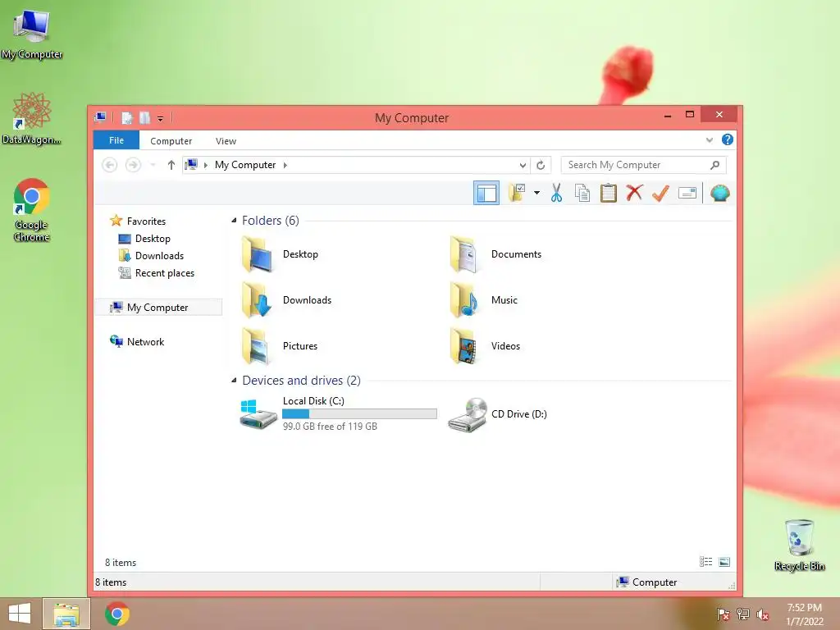The height and width of the screenshot is (630, 840).
Task: Go up one level with Up arrow
Action: click(x=171, y=165)
